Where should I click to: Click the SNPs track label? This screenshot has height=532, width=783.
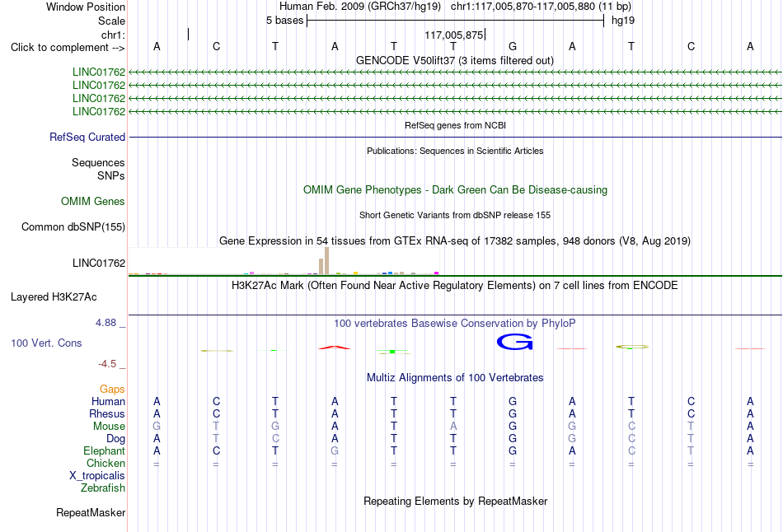click(111, 175)
